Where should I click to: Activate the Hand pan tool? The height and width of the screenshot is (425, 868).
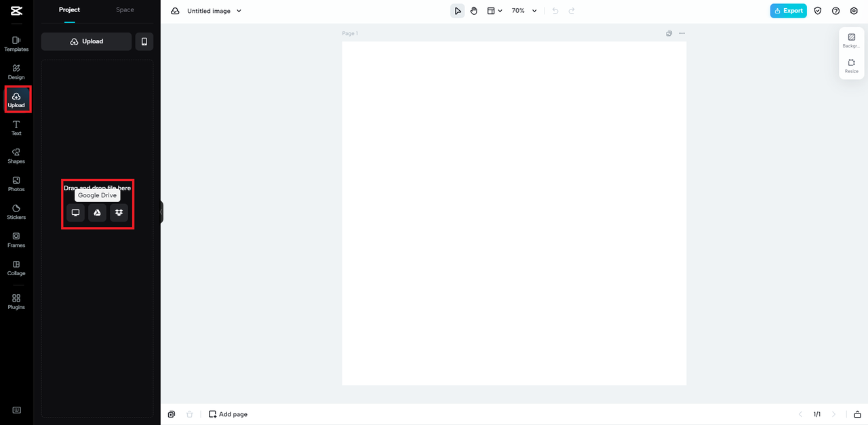[474, 11]
